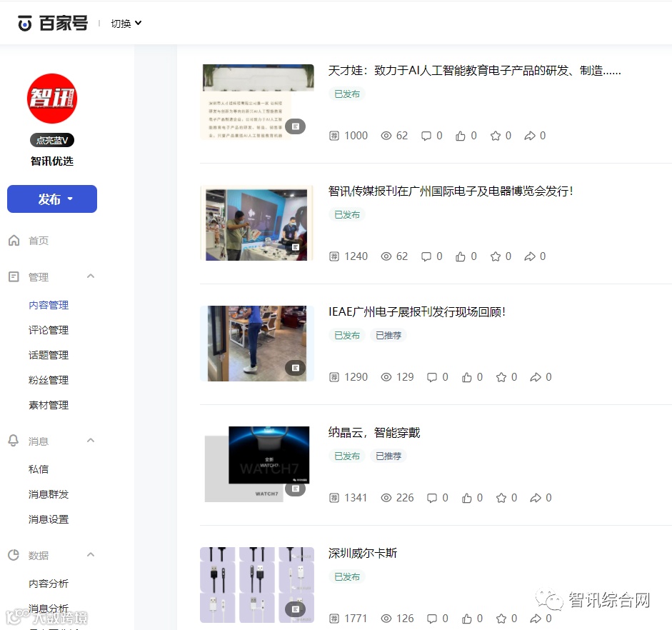Click star icon on 智讯传媒报刊 row
This screenshot has height=630, width=672.
(496, 256)
